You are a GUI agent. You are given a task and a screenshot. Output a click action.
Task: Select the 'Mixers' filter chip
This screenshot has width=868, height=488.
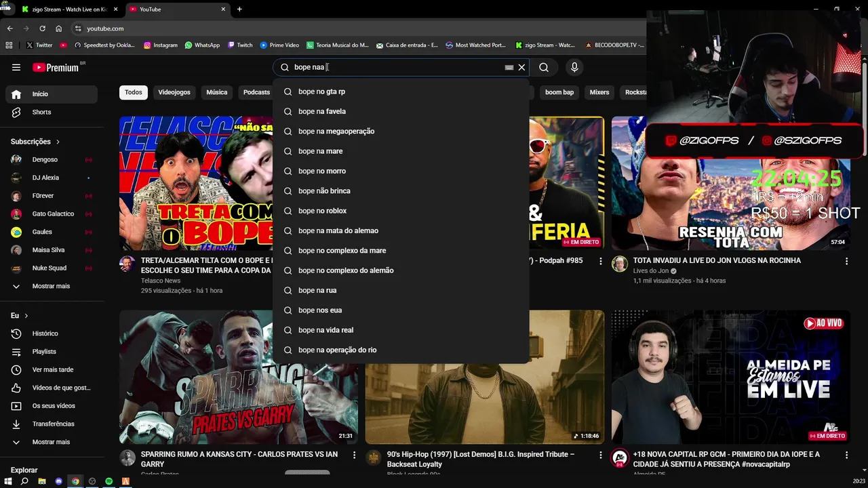[x=599, y=92]
